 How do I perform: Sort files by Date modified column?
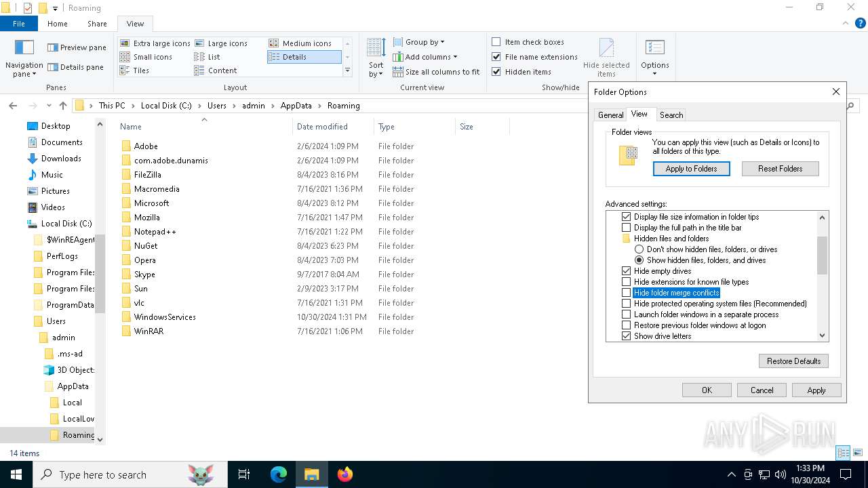point(332,127)
